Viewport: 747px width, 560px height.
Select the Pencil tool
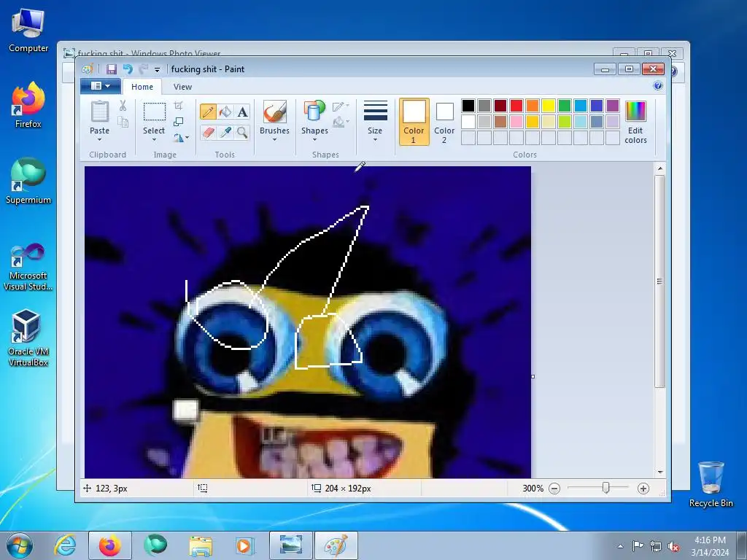tap(208, 112)
